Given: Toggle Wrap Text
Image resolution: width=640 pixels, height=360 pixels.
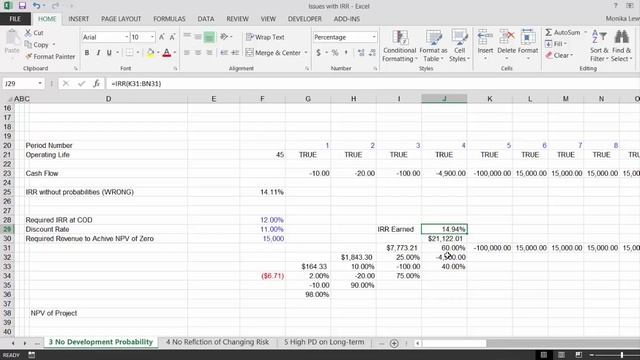Looking at the screenshot, I should pyautogui.click(x=265, y=37).
